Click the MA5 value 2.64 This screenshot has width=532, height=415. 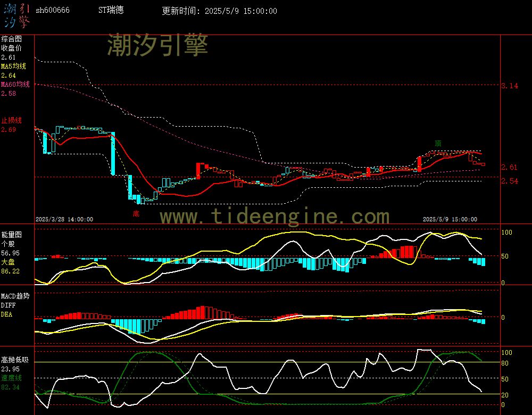(8, 76)
